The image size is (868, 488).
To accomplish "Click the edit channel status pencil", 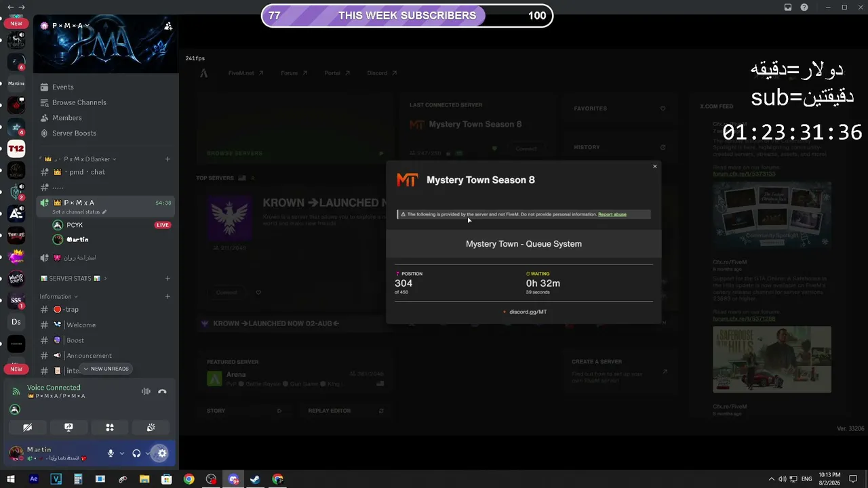I will [x=104, y=212].
